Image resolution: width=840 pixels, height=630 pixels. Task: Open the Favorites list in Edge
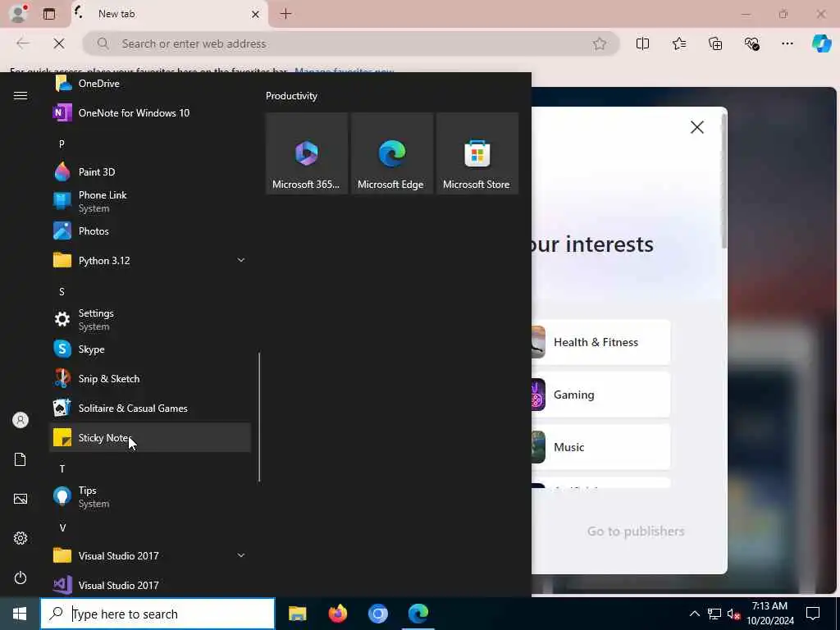678,43
